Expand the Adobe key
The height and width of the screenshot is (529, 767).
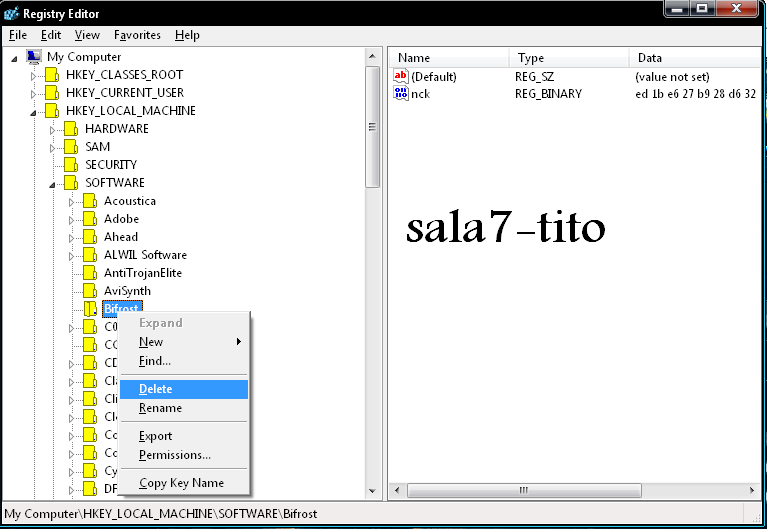[71, 220]
